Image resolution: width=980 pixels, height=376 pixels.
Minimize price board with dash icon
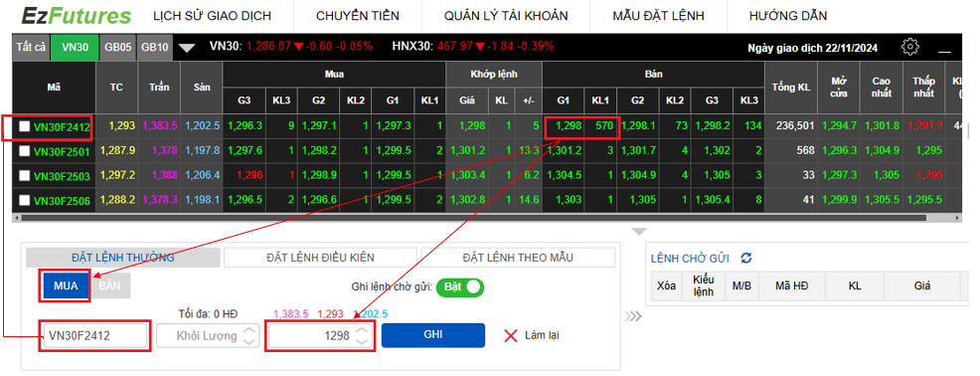click(944, 52)
